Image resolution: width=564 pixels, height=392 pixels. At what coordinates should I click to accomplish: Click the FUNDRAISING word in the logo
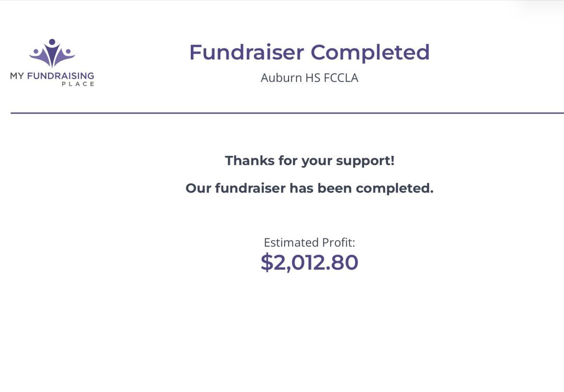pyautogui.click(x=60, y=76)
